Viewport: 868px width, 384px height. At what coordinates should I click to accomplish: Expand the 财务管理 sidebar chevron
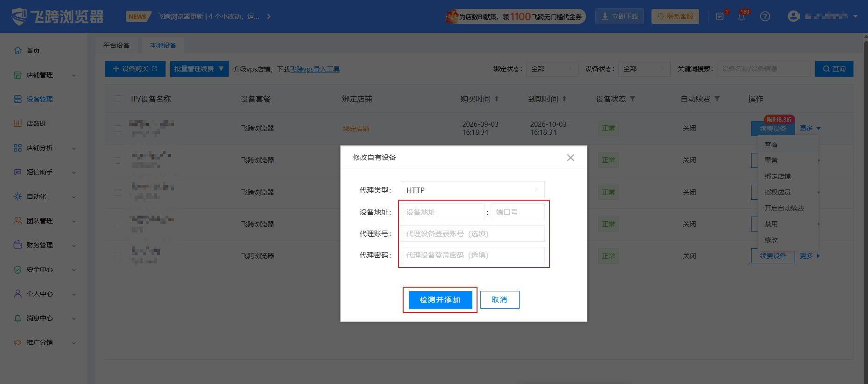coord(74,246)
